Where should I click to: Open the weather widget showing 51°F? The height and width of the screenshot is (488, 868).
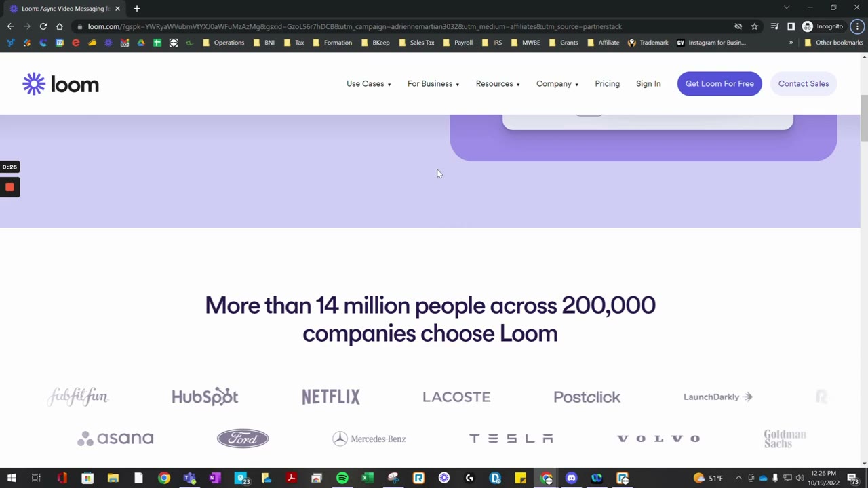pyautogui.click(x=709, y=479)
